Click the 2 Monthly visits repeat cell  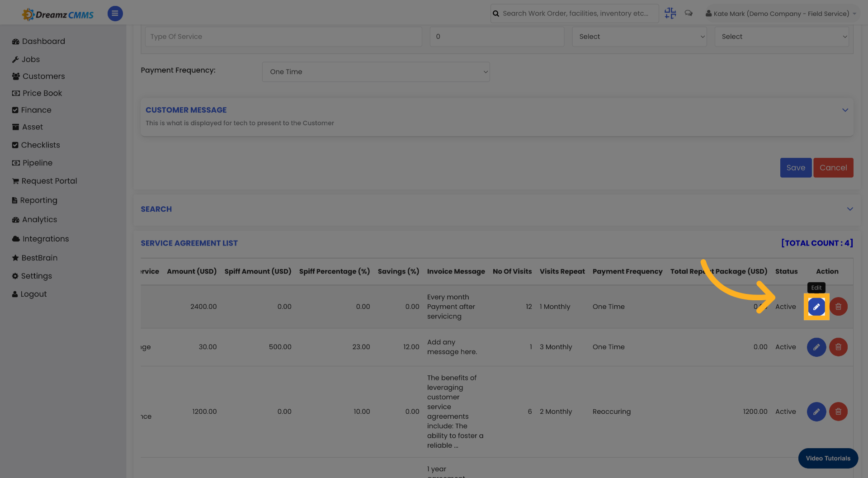pos(556,412)
